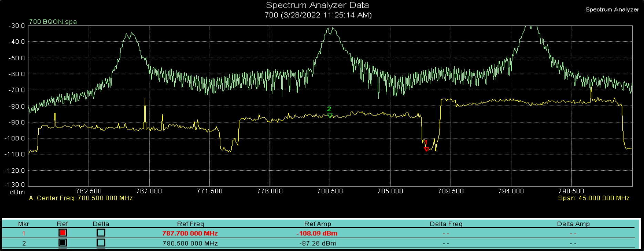Enable Delta checkbox for marker 2
The image size is (644, 251).
tap(101, 243)
